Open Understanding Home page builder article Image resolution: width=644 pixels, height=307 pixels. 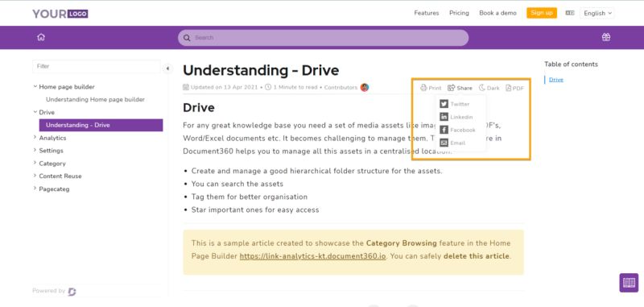point(95,99)
